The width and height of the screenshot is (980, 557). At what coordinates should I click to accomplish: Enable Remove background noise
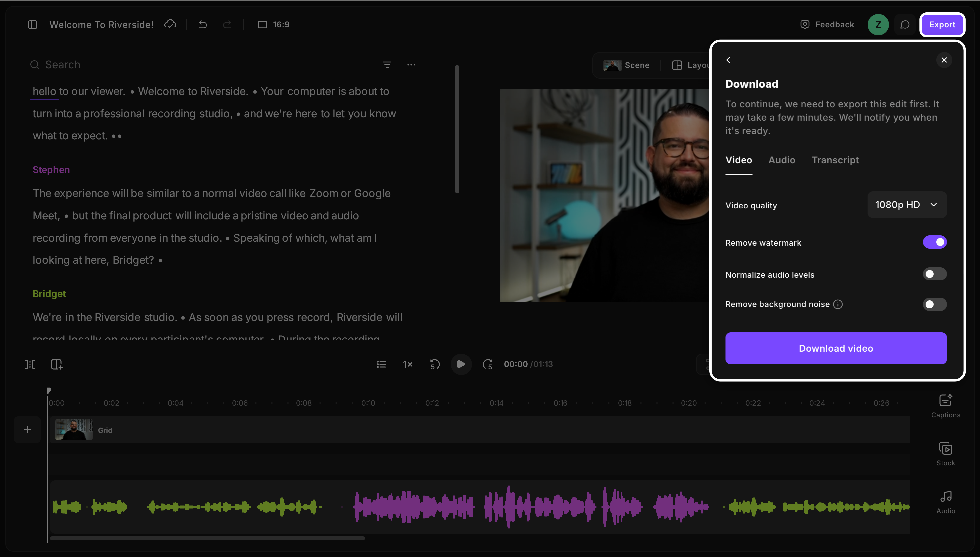[x=934, y=304]
